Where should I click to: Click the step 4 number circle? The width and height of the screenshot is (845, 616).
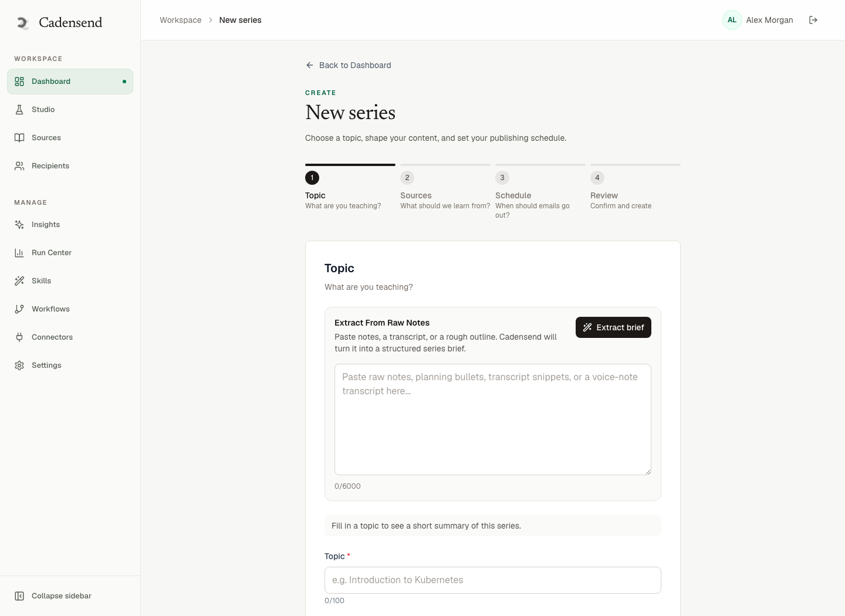(x=597, y=178)
